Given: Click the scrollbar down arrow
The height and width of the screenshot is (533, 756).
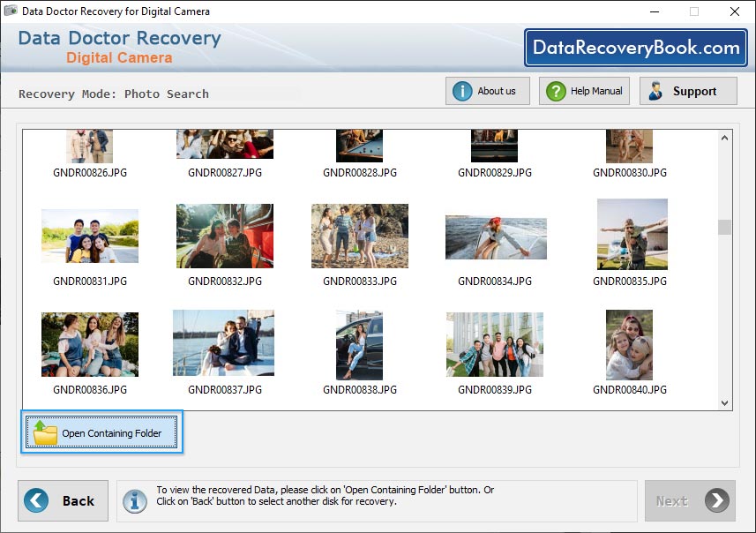Looking at the screenshot, I should pos(725,402).
